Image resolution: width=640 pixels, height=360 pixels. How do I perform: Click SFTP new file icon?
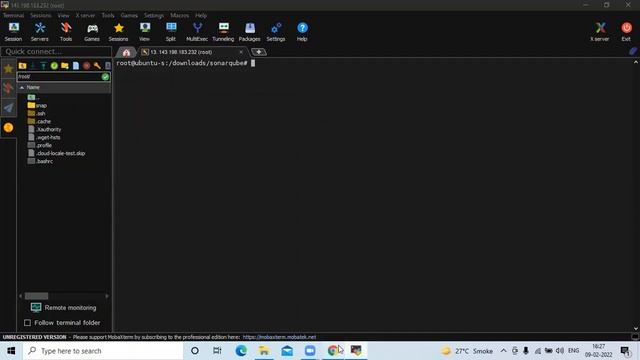coord(76,66)
